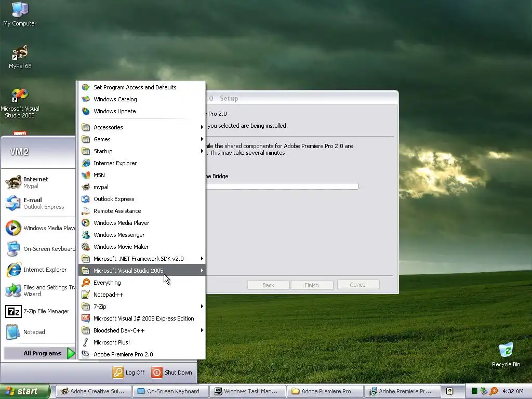
Task: Expand the Accessories submenu arrow
Action: (x=202, y=127)
